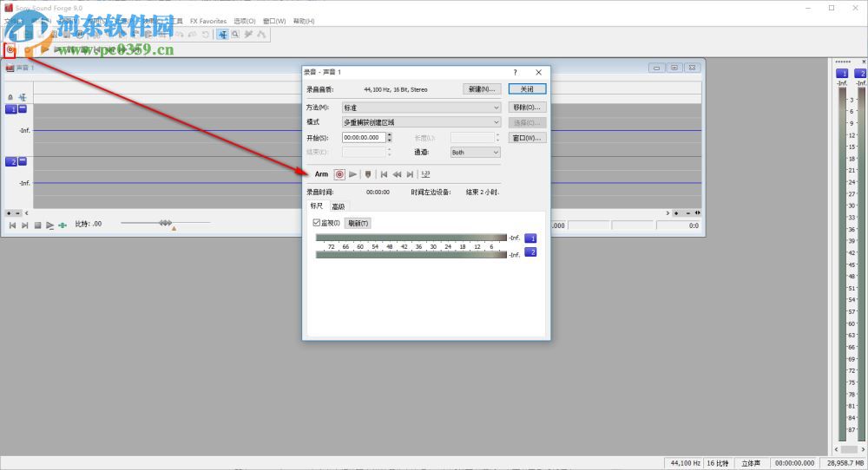Click the playback rate slider handle
The height and width of the screenshot is (470, 868).
(165, 223)
